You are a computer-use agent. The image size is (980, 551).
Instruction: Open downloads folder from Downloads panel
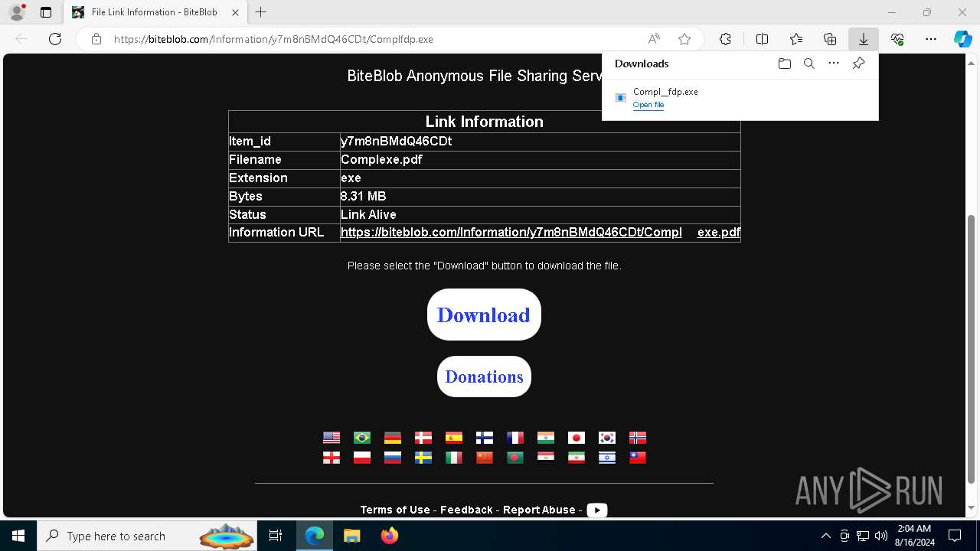tap(785, 64)
